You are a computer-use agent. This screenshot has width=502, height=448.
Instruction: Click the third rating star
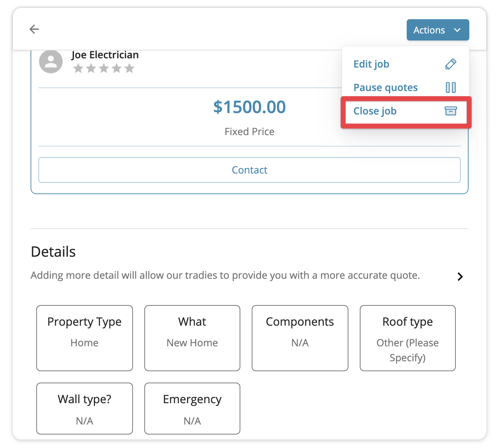pyautogui.click(x=104, y=68)
